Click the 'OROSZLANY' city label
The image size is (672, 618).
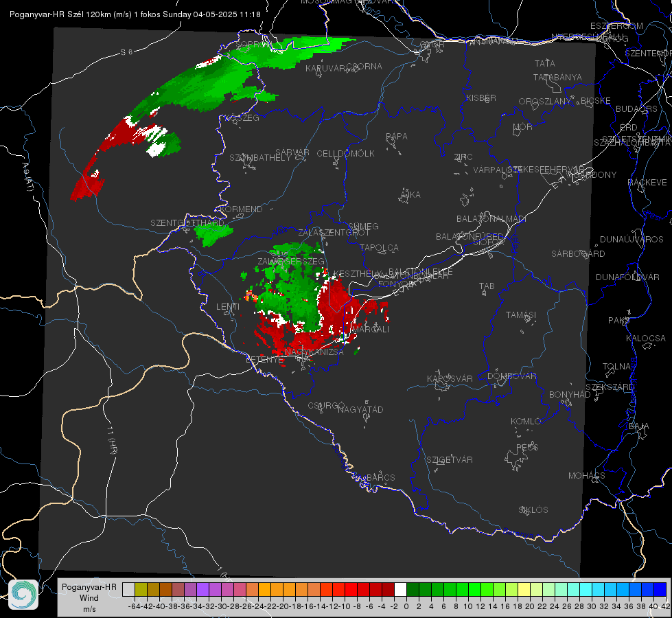click(545, 102)
